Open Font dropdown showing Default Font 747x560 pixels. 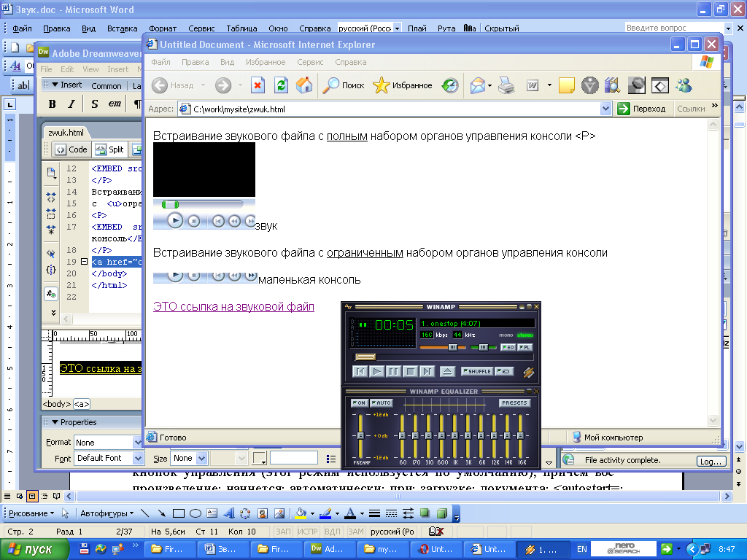point(138,458)
